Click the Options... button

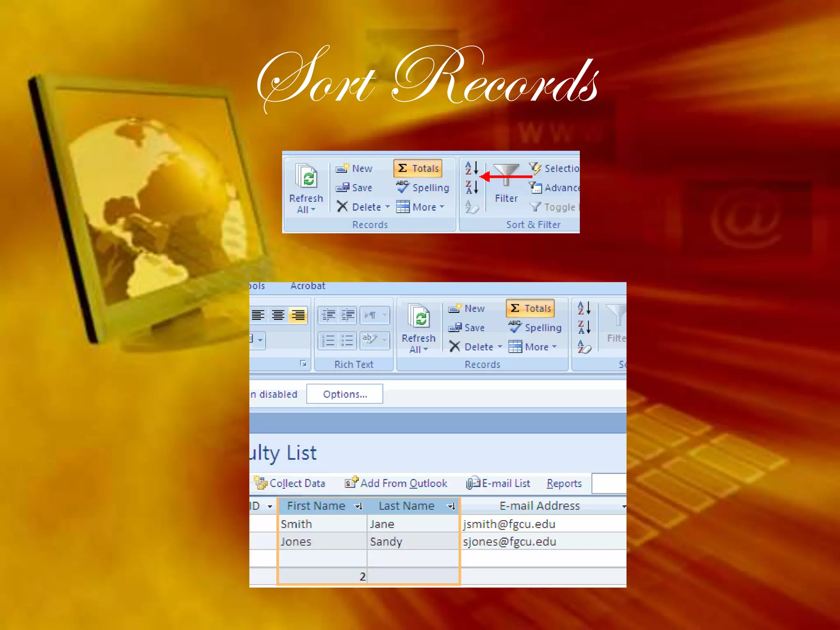345,394
